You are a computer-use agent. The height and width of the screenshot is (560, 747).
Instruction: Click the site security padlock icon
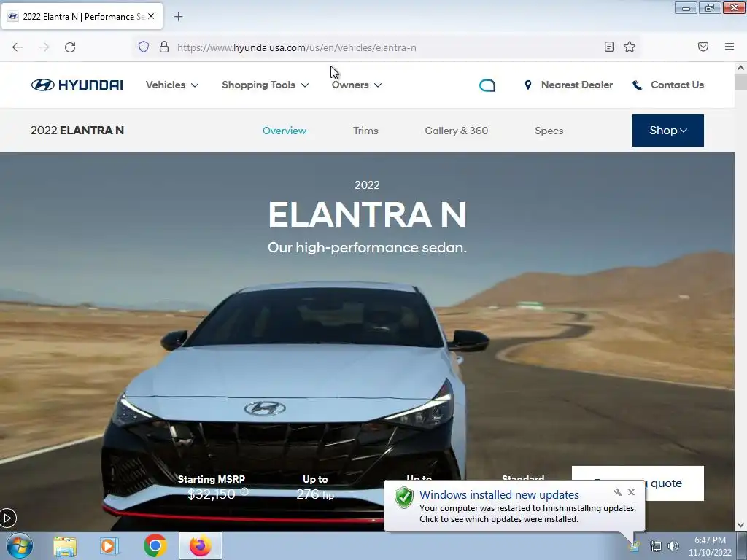click(164, 47)
